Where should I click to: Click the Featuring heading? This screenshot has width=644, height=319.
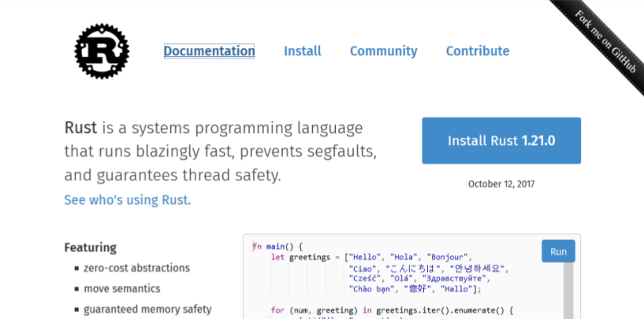(91, 247)
